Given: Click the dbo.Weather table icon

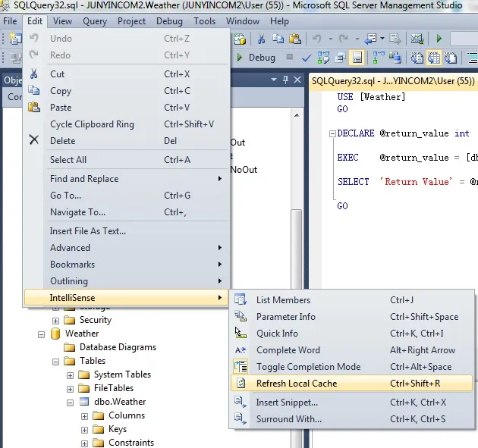Looking at the screenshot, I should click(x=84, y=402).
